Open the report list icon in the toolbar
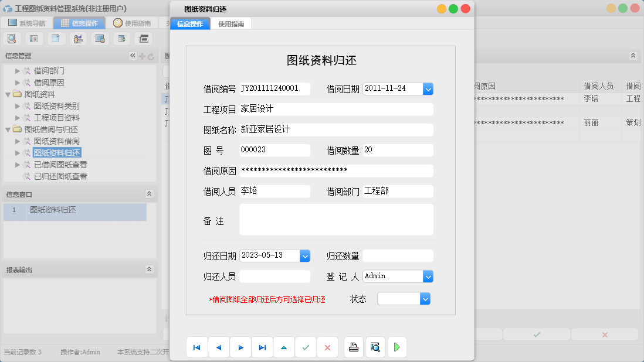The width and height of the screenshot is (644, 362). point(33,38)
